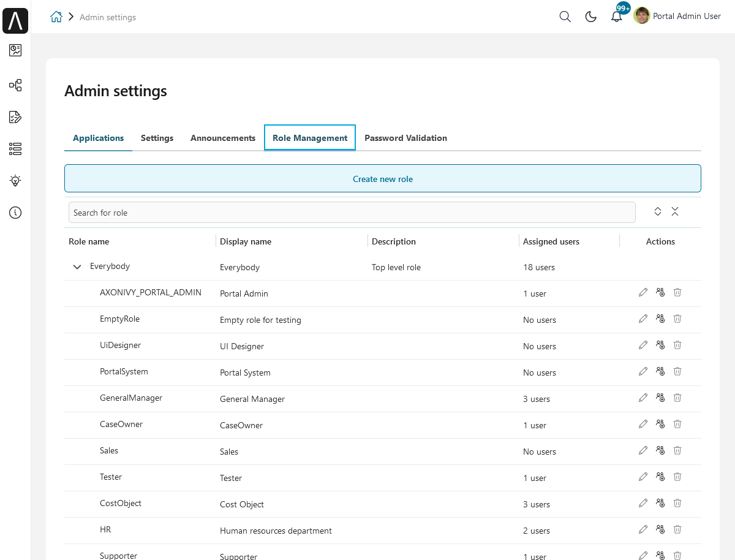Click Admin settings breadcrumb link
The width and height of the screenshot is (735, 560).
tap(108, 17)
